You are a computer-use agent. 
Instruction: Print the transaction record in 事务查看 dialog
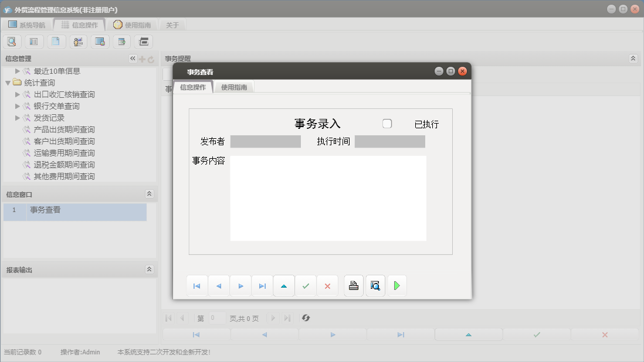(x=354, y=286)
